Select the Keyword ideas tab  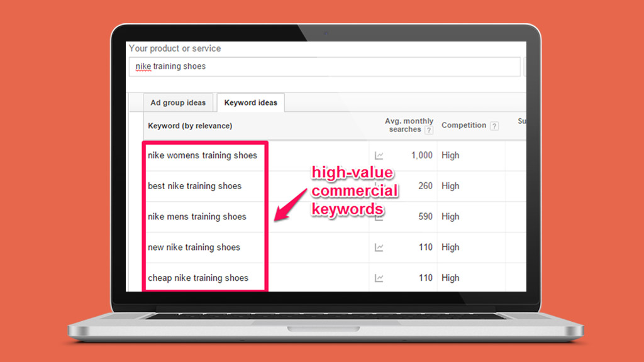pyautogui.click(x=250, y=102)
